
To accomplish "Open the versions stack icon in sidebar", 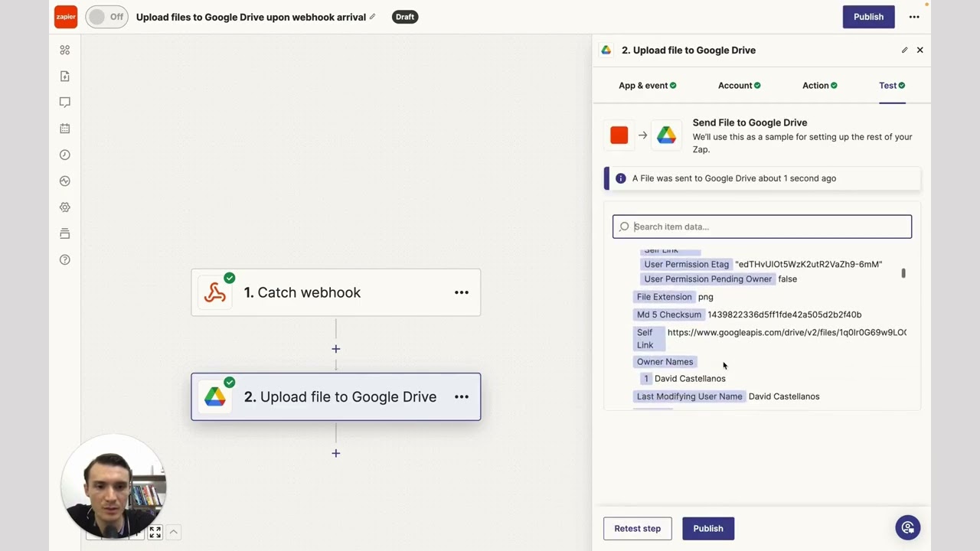I will [65, 233].
